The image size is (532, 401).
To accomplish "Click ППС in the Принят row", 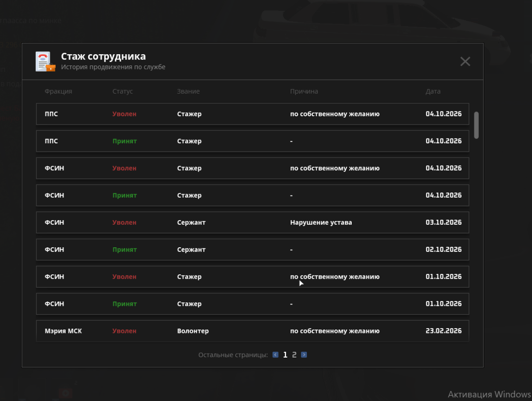I will point(51,141).
